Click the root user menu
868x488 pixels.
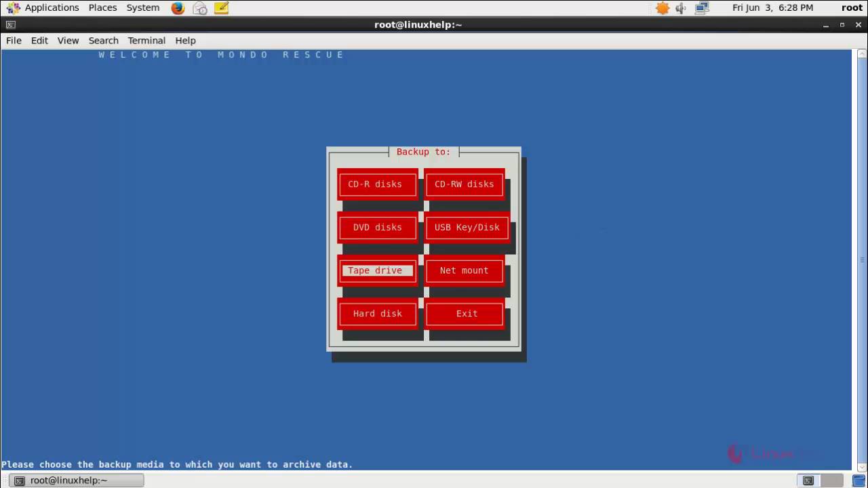coord(852,8)
